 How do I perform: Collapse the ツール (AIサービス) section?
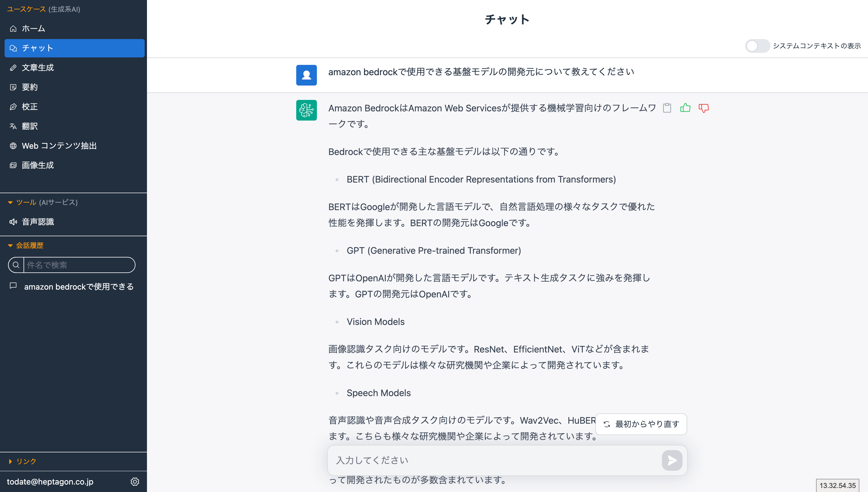(10, 202)
